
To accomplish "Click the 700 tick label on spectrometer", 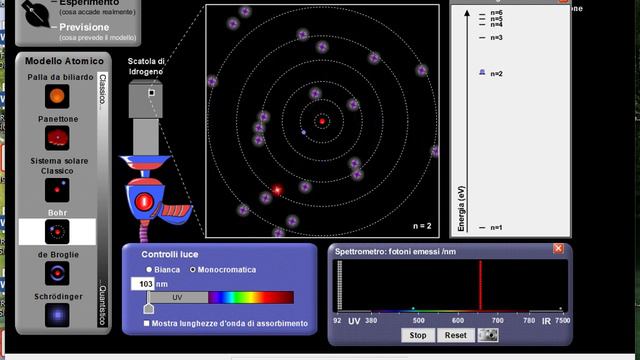I will (497, 321).
